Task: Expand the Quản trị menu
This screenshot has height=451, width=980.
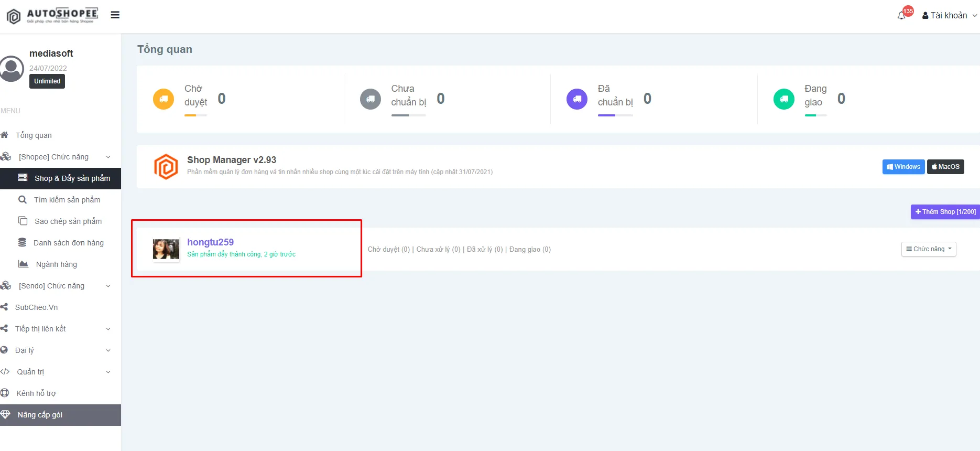Action: point(60,372)
